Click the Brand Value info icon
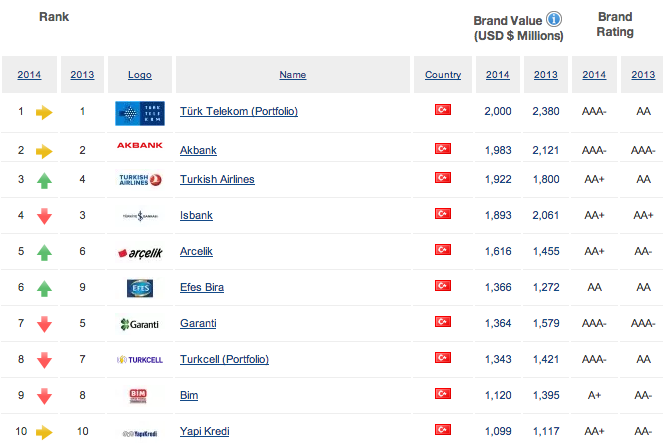 pos(554,19)
